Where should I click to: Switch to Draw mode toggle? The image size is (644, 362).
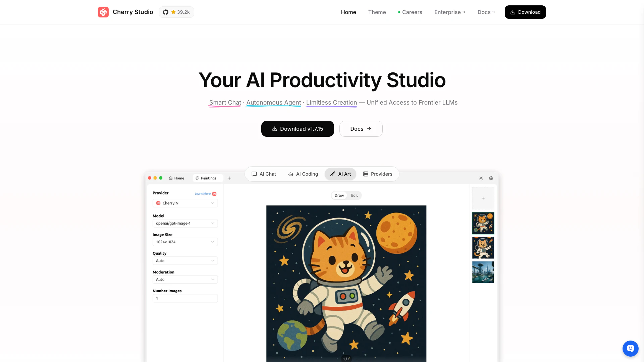(339, 195)
